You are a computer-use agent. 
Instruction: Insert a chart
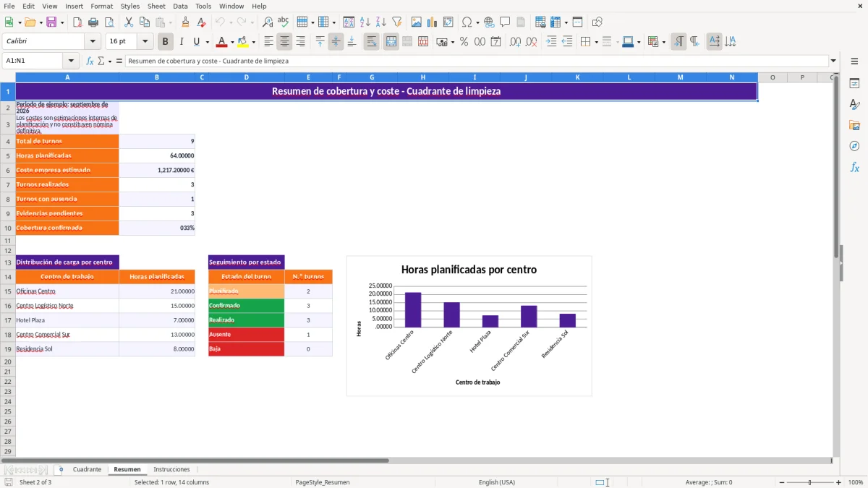point(433,22)
